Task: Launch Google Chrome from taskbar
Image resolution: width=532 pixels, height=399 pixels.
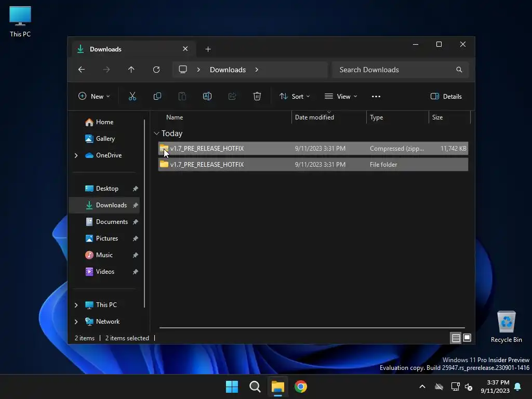Action: [301, 387]
